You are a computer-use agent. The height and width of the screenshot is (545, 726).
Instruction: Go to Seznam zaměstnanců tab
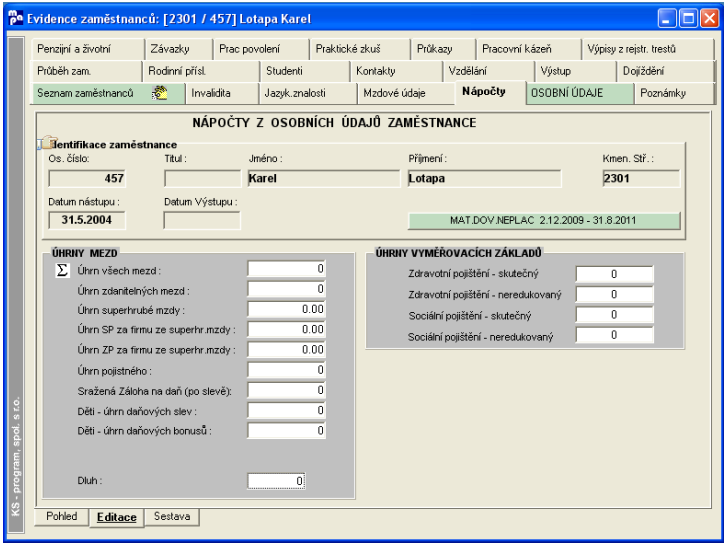tap(108, 93)
